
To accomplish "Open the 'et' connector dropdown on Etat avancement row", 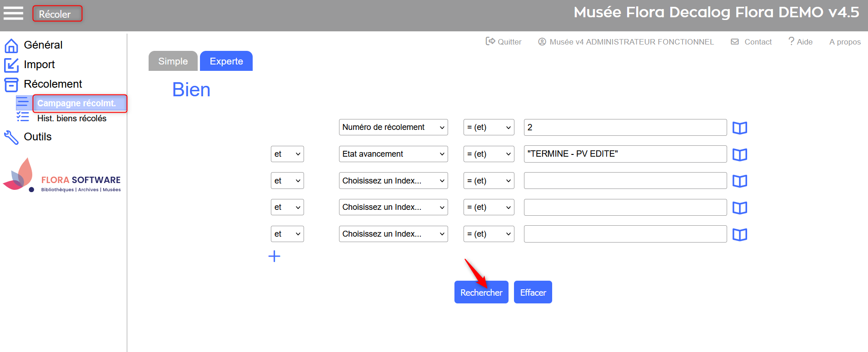I will coord(287,154).
